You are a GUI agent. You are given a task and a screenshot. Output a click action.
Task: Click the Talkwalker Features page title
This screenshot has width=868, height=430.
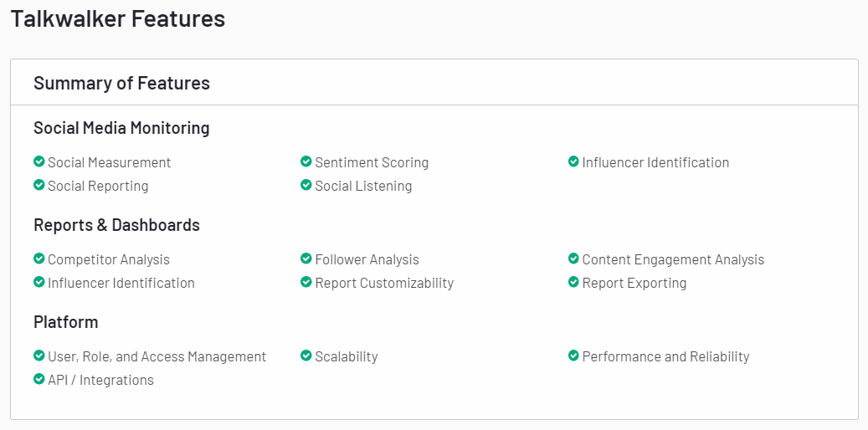pyautogui.click(x=118, y=18)
